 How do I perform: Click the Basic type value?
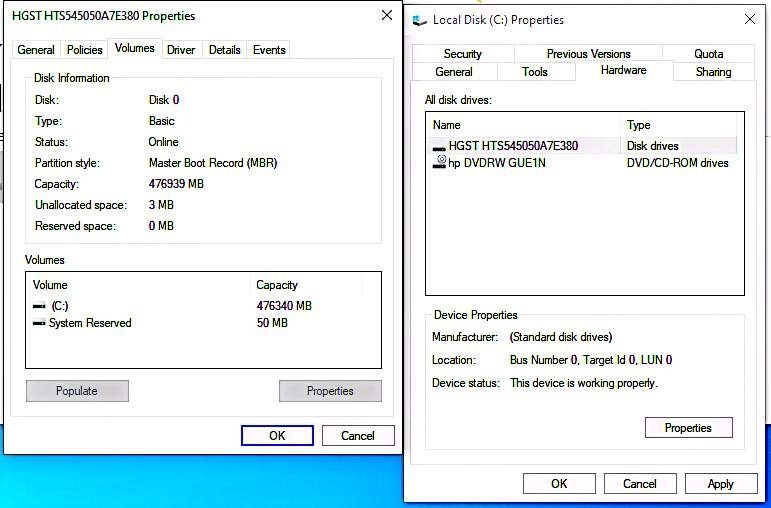[162, 121]
